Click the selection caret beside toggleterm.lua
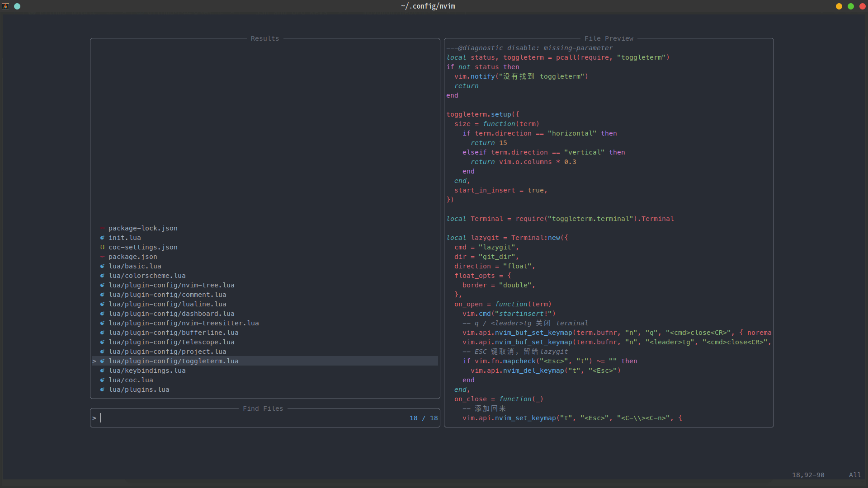The image size is (868, 488). (94, 361)
